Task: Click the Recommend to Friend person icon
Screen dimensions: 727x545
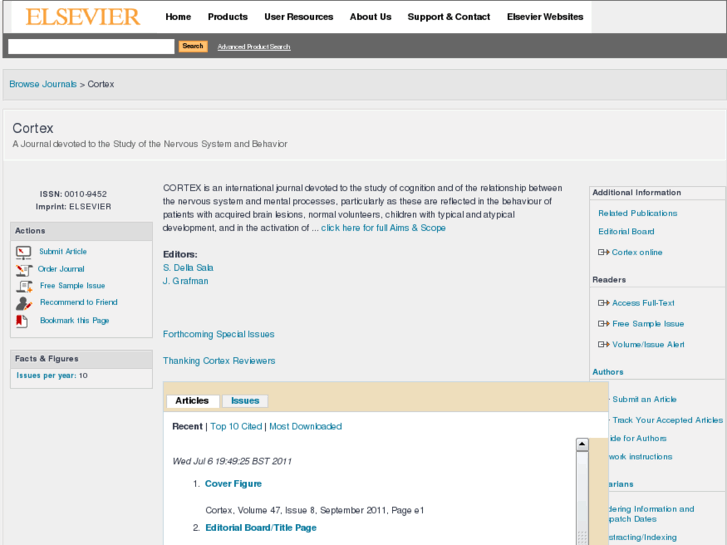Action: click(24, 303)
